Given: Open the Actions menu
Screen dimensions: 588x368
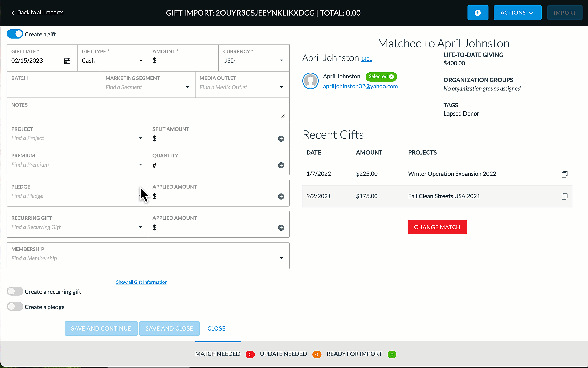Looking at the screenshot, I should (517, 13).
